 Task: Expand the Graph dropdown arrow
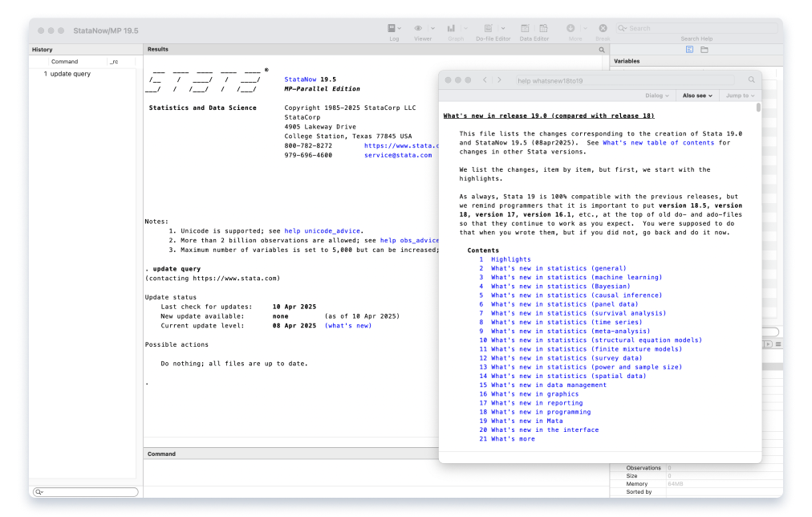465,28
